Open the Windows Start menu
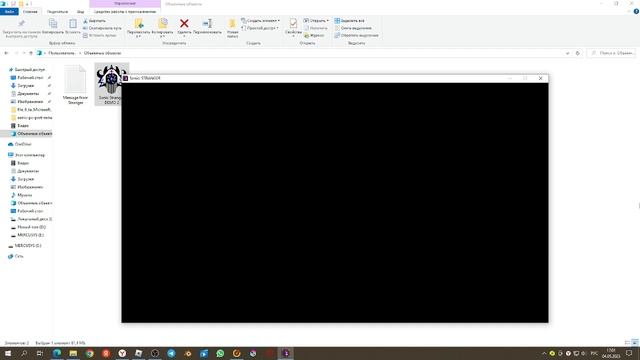640x360 pixels. (8, 353)
